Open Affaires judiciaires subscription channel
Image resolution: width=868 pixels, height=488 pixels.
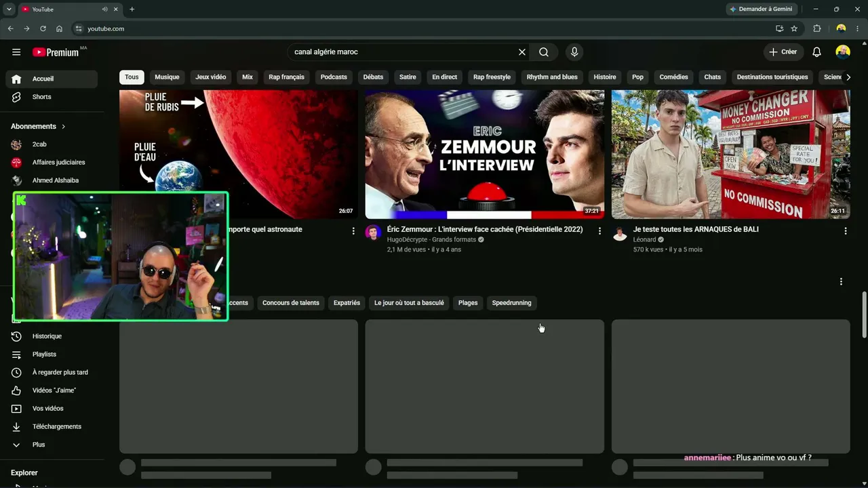(x=52, y=163)
